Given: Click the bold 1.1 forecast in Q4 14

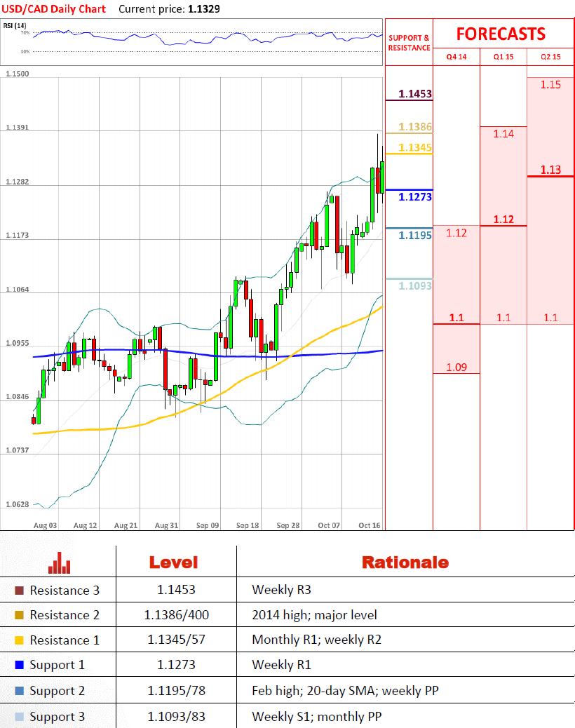Looking at the screenshot, I should pyautogui.click(x=456, y=318).
